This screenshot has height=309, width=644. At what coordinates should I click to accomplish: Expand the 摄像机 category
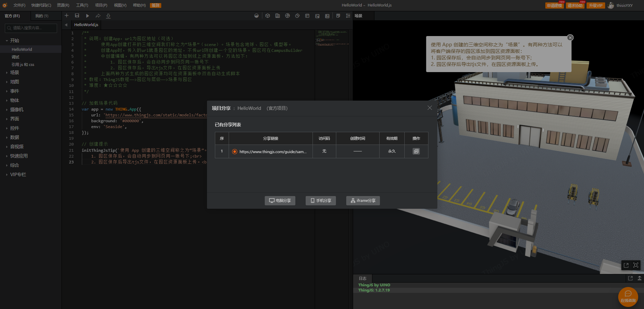tap(7, 110)
